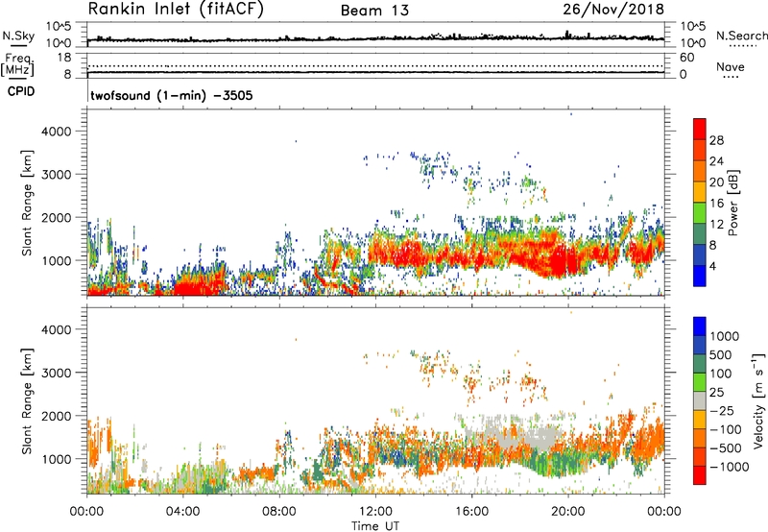The width and height of the screenshot is (768, 532).
Task: Click 'Slant Range [km]' label of power panel
Action: [x=27, y=203]
